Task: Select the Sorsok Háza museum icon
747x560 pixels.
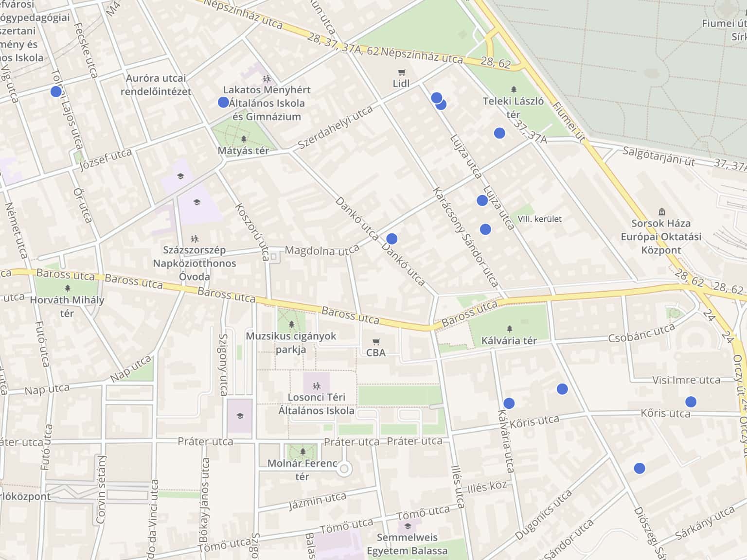Action: (661, 211)
